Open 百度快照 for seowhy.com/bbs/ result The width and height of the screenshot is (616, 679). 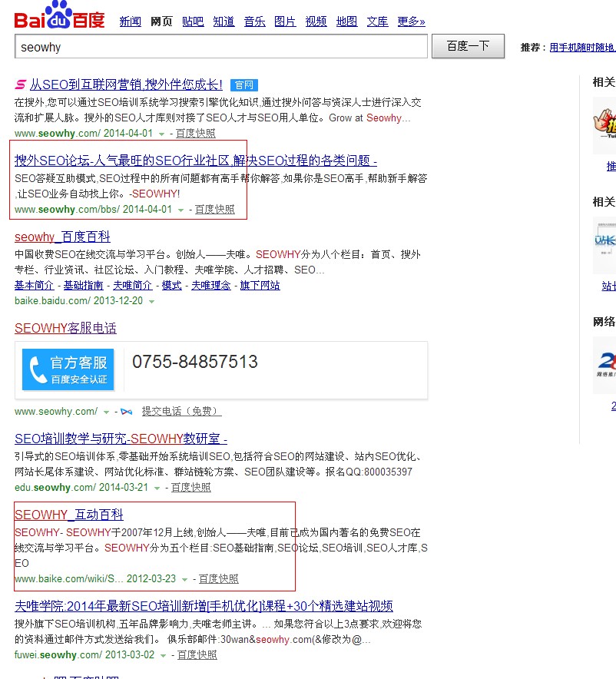pos(215,210)
